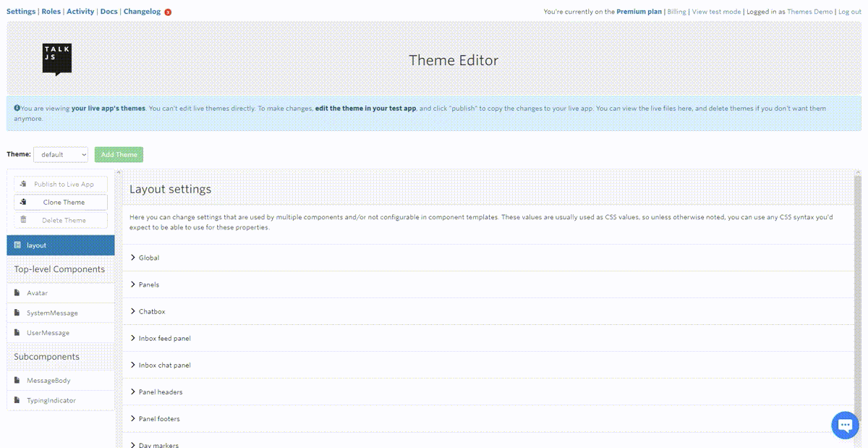Click the Clone Theme copy icon
The width and height of the screenshot is (868, 448).
[24, 202]
